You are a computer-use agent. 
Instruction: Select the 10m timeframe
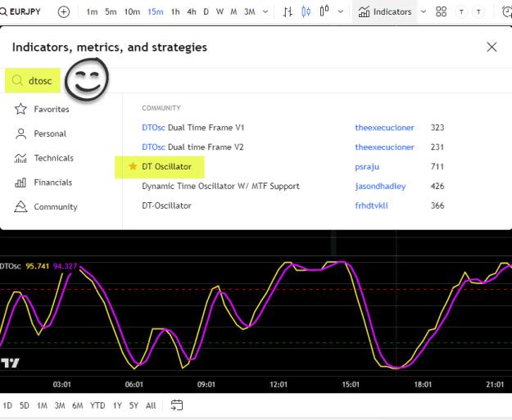[x=132, y=12]
